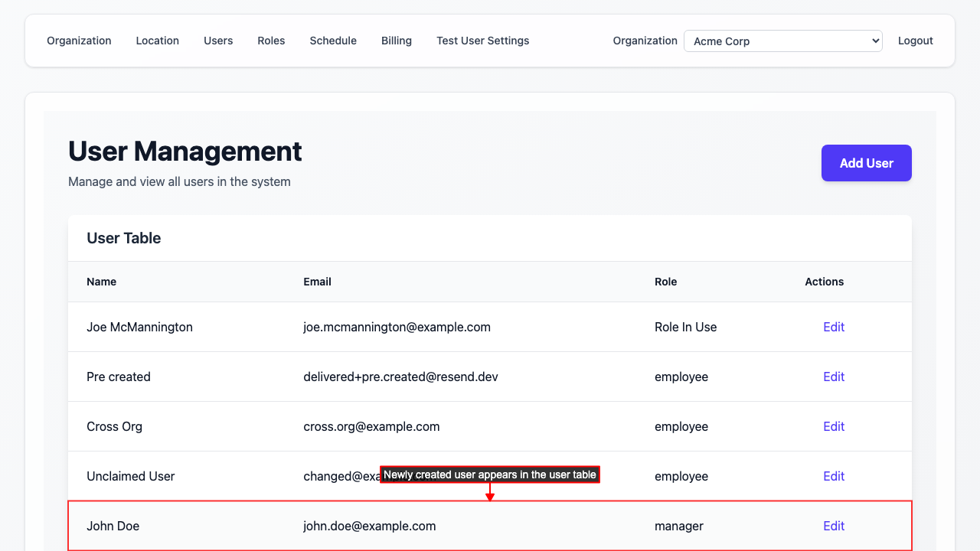Go to the Billing section
The image size is (980, 551).
coord(397,41)
